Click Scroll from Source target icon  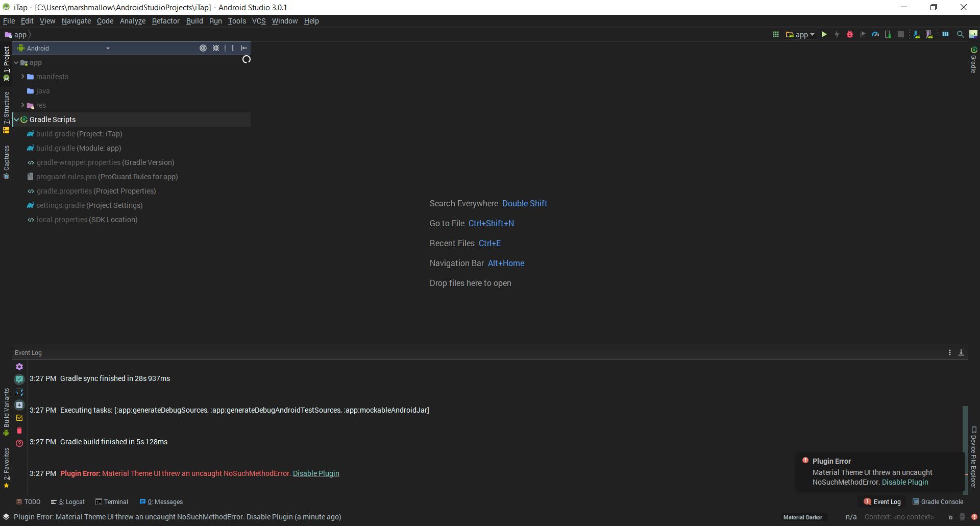click(x=203, y=48)
